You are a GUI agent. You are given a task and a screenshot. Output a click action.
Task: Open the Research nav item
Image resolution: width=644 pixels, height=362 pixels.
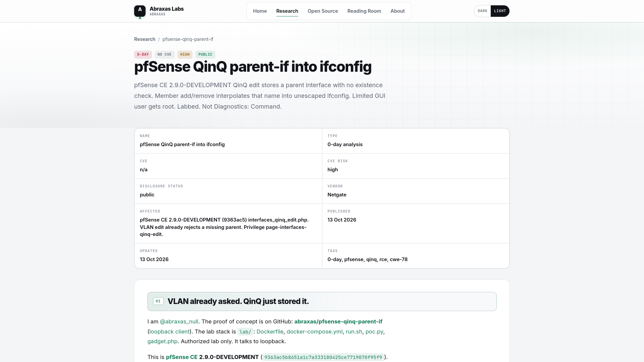[287, 11]
